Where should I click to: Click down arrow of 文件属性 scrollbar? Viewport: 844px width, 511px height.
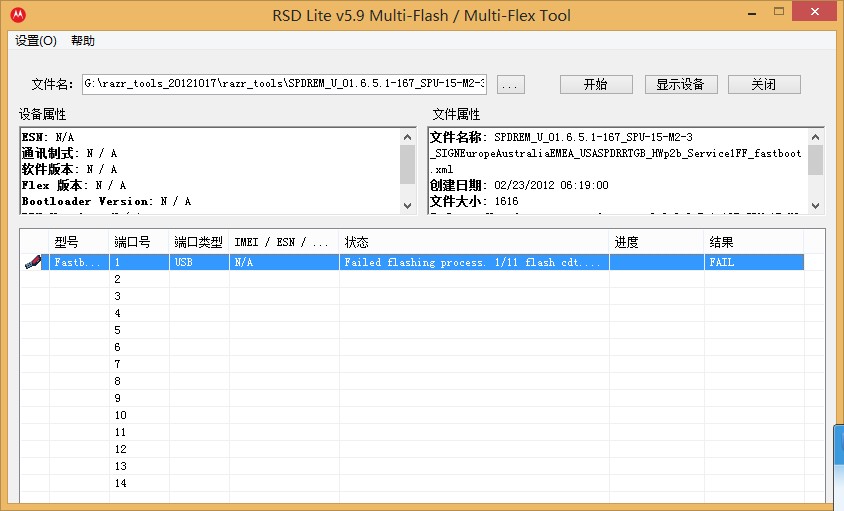pyautogui.click(x=815, y=206)
